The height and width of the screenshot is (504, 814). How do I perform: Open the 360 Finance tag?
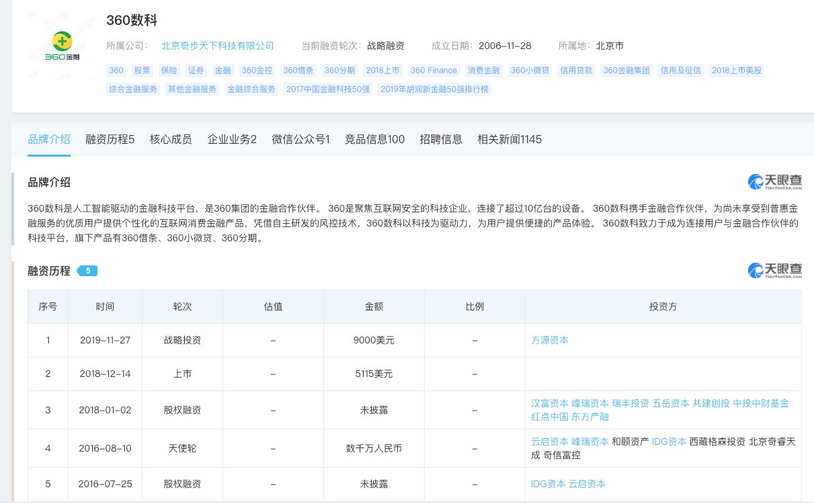click(434, 70)
